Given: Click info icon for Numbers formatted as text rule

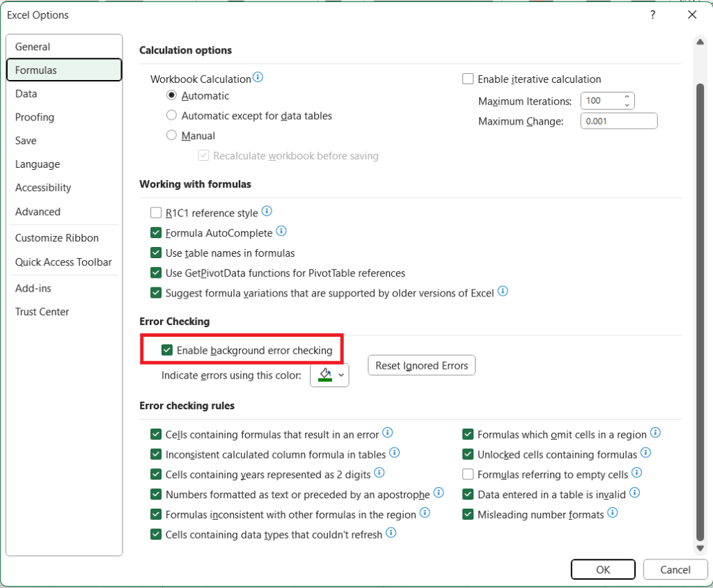Looking at the screenshot, I should click(439, 493).
